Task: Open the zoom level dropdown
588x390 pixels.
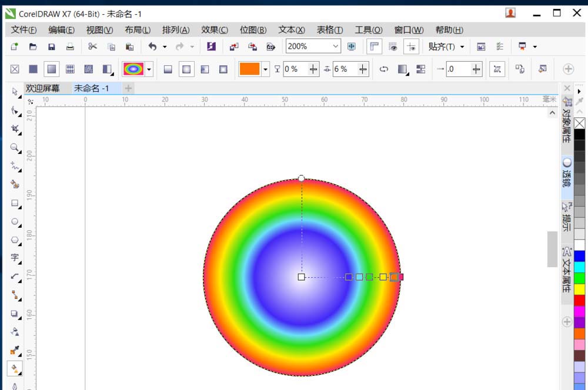Action: tap(334, 46)
